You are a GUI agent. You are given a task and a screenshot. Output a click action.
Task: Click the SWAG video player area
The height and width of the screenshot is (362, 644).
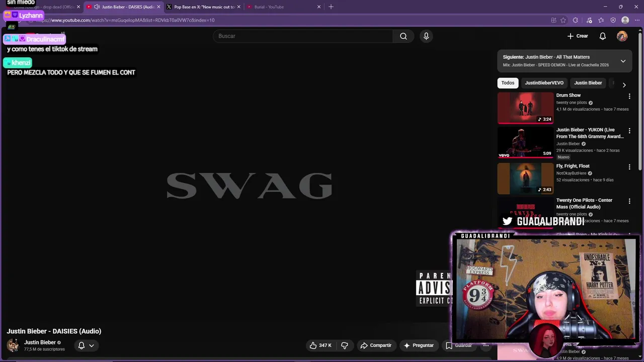249,185
